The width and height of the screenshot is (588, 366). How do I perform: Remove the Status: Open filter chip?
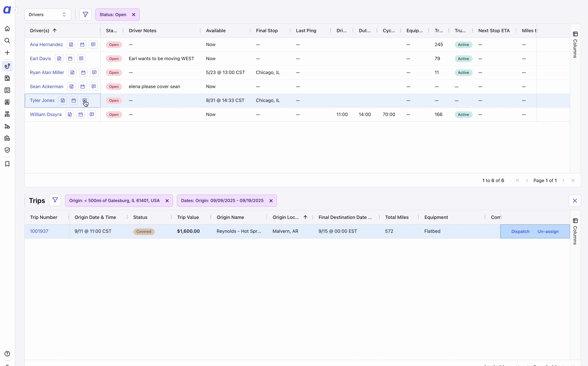coord(134,14)
